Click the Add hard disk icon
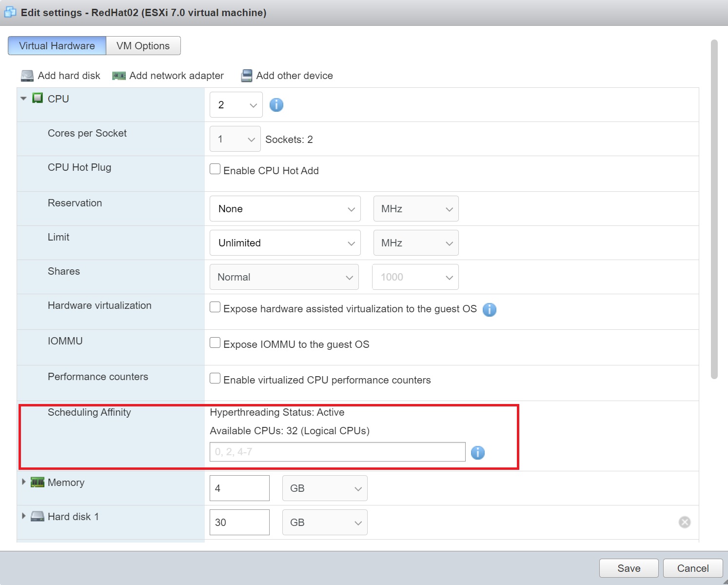Image resolution: width=728 pixels, height=585 pixels. tap(27, 76)
